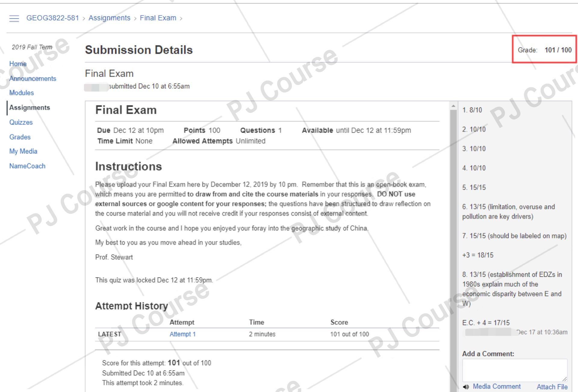
Task: Click the '101 out of 100' score cell
Action: click(x=350, y=334)
